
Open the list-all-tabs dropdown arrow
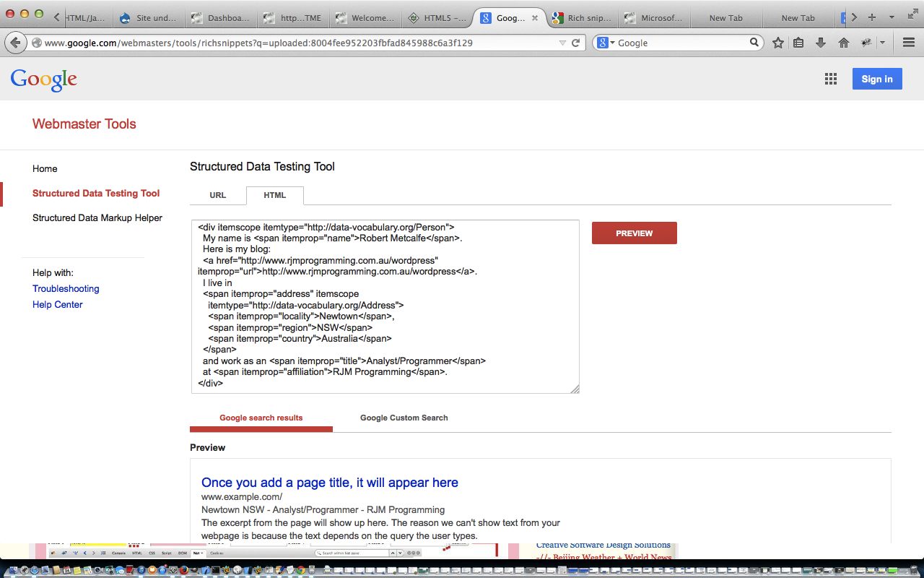point(892,17)
